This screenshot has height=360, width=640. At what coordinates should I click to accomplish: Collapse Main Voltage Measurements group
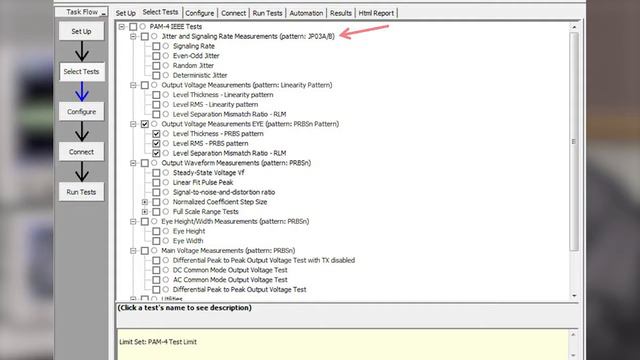coord(133,251)
